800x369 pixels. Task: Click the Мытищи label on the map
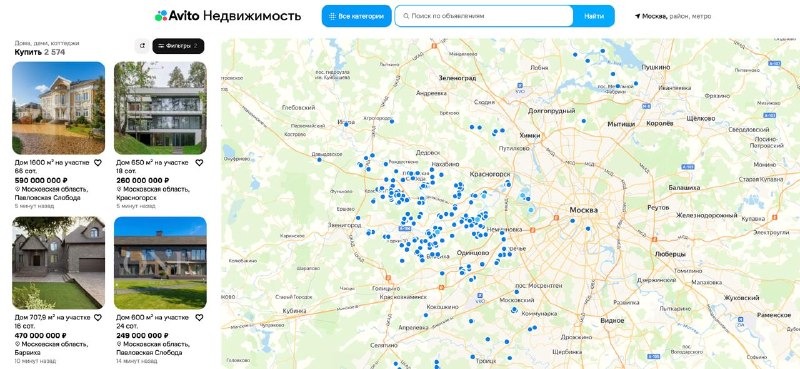(x=621, y=124)
